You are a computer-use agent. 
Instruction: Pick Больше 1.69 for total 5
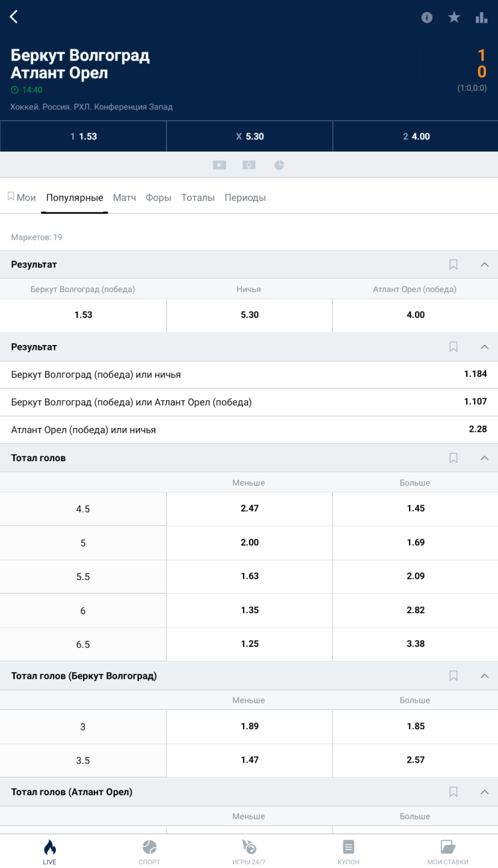[x=415, y=543]
